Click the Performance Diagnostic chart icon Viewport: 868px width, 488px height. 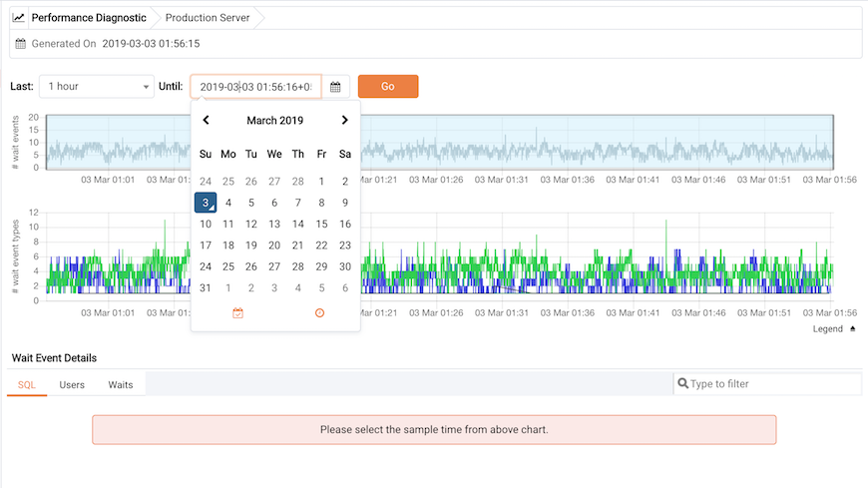coord(19,17)
